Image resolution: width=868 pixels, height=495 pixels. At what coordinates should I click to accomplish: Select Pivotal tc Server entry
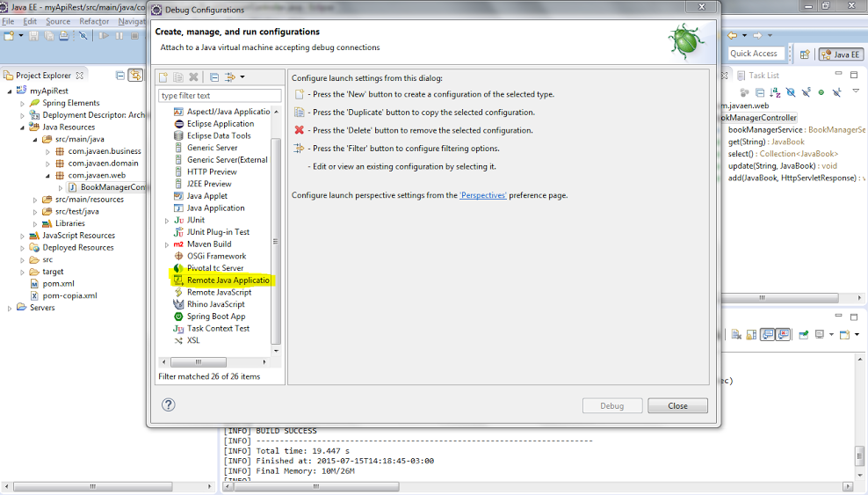pos(208,268)
